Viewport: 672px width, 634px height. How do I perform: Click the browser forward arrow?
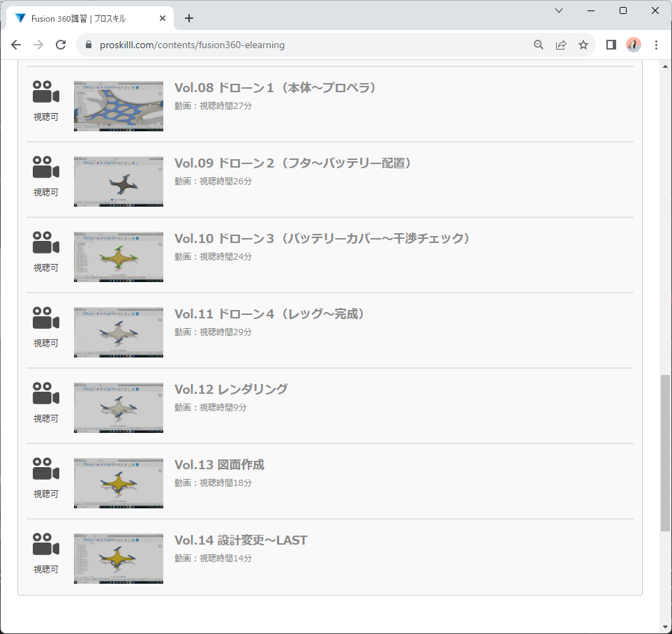coord(38,45)
